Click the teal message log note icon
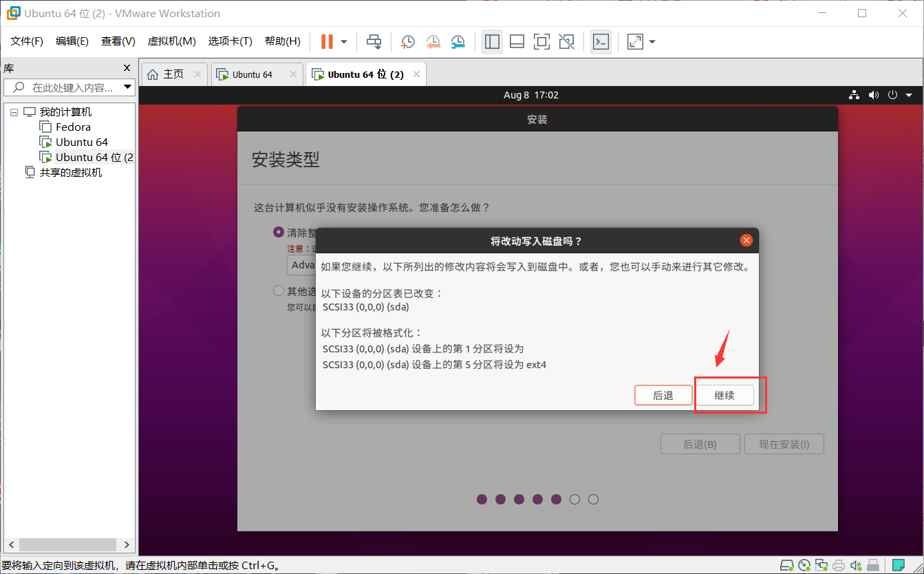This screenshot has width=924, height=574. click(899, 566)
